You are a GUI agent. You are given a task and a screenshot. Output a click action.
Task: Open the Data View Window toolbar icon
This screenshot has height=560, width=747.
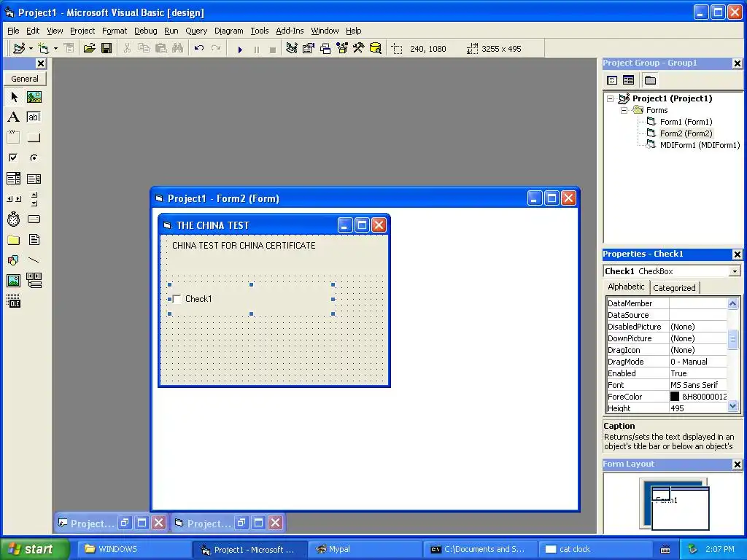point(376,49)
